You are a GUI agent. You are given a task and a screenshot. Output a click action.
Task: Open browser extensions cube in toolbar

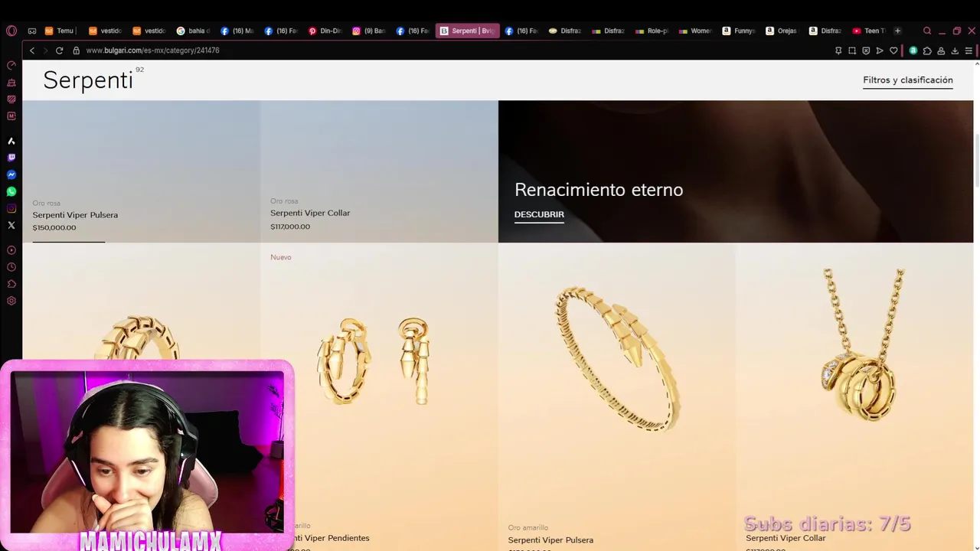coord(927,51)
